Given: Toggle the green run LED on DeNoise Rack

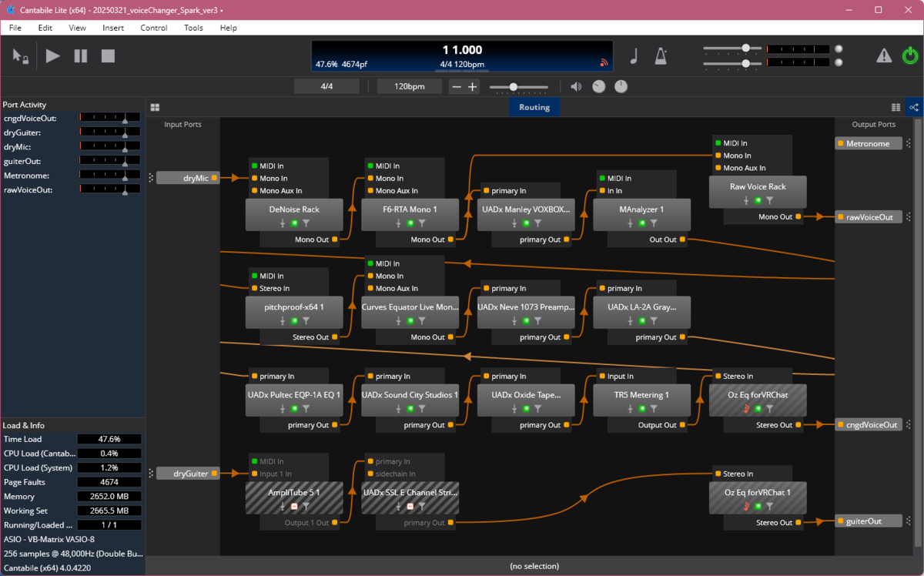Looking at the screenshot, I should [294, 223].
